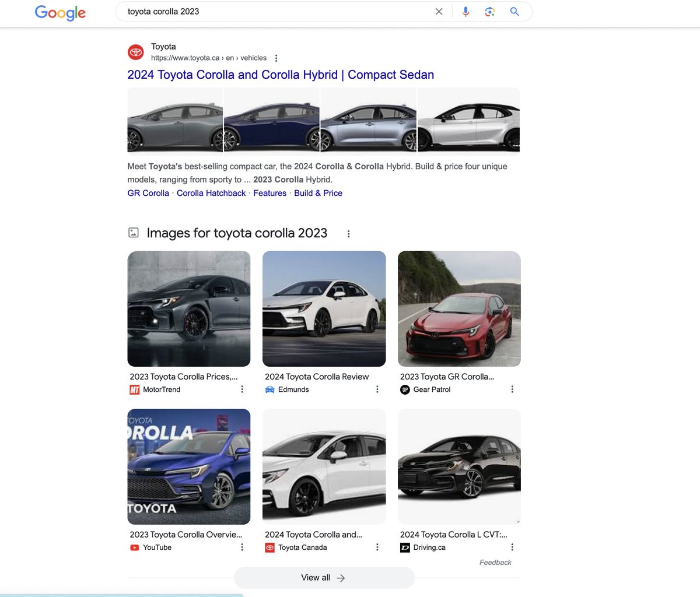Image resolution: width=700 pixels, height=597 pixels.
Task: Click the Build & Price link
Action: click(318, 193)
